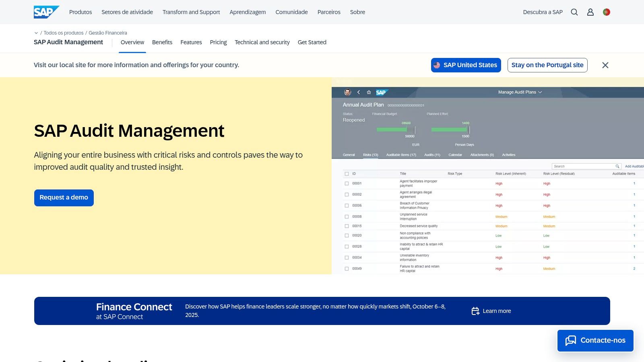Click the Planned Effort progress bar
644x362 pixels.
[x=450, y=130]
